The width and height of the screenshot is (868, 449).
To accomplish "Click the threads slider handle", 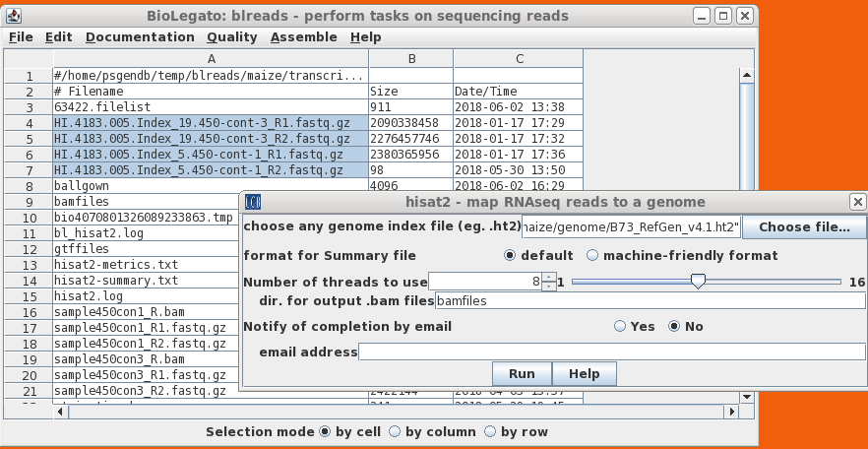I will click(x=698, y=282).
